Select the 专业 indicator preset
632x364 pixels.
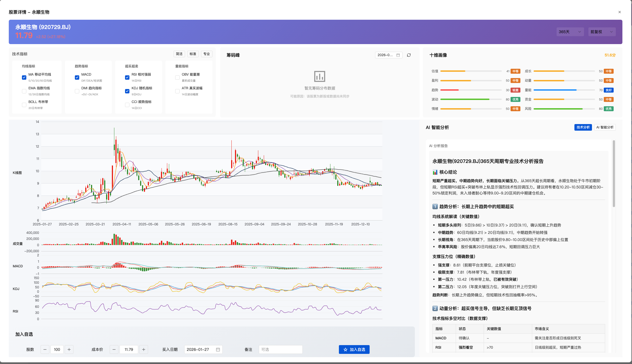pyautogui.click(x=207, y=54)
